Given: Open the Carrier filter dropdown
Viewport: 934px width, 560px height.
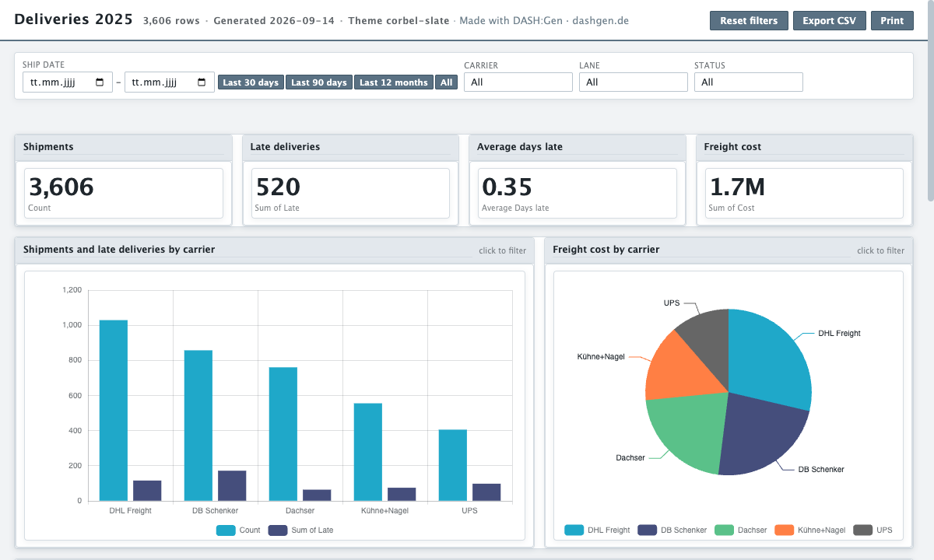Looking at the screenshot, I should pyautogui.click(x=518, y=82).
